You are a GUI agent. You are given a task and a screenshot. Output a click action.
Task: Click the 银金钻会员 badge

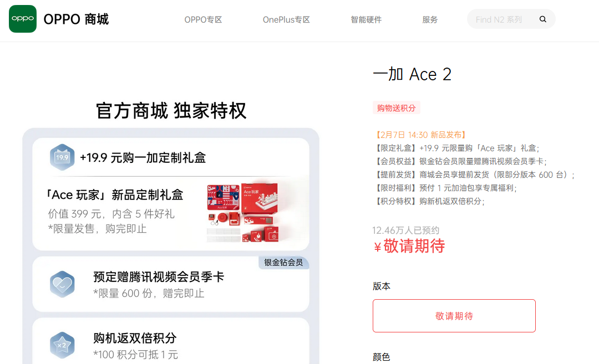click(283, 263)
